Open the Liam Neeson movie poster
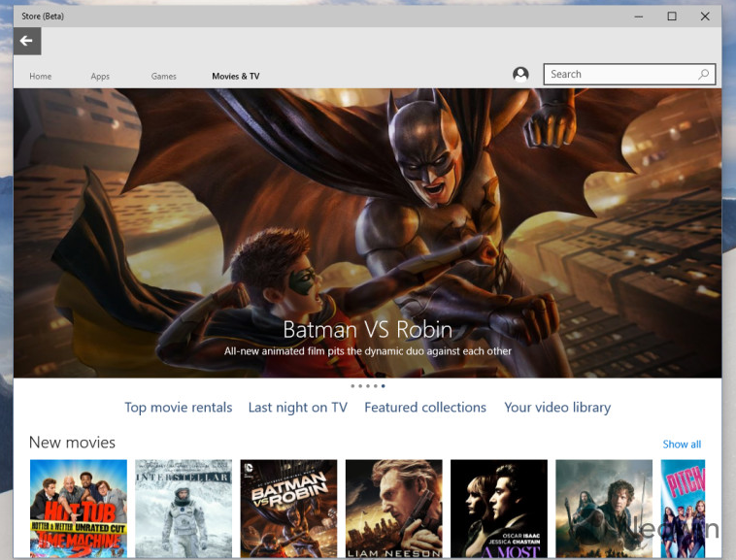This screenshot has height=560, width=736. click(394, 509)
